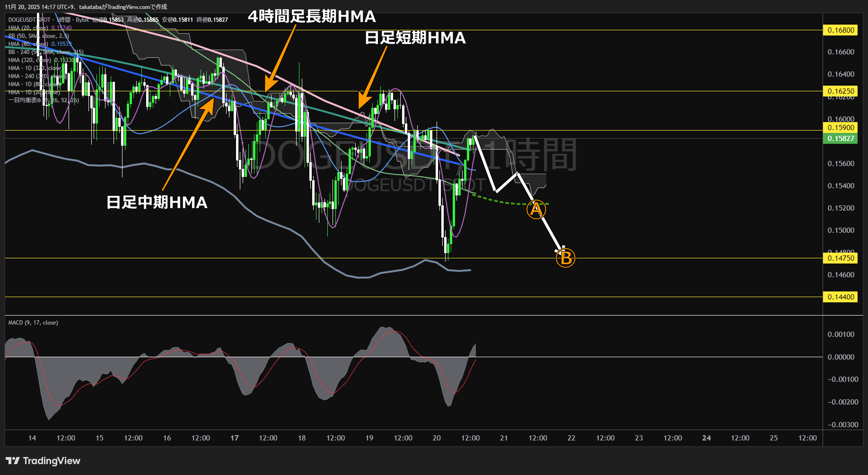Click the 0.16400 tick on price axis
868x475 pixels.
841,74
